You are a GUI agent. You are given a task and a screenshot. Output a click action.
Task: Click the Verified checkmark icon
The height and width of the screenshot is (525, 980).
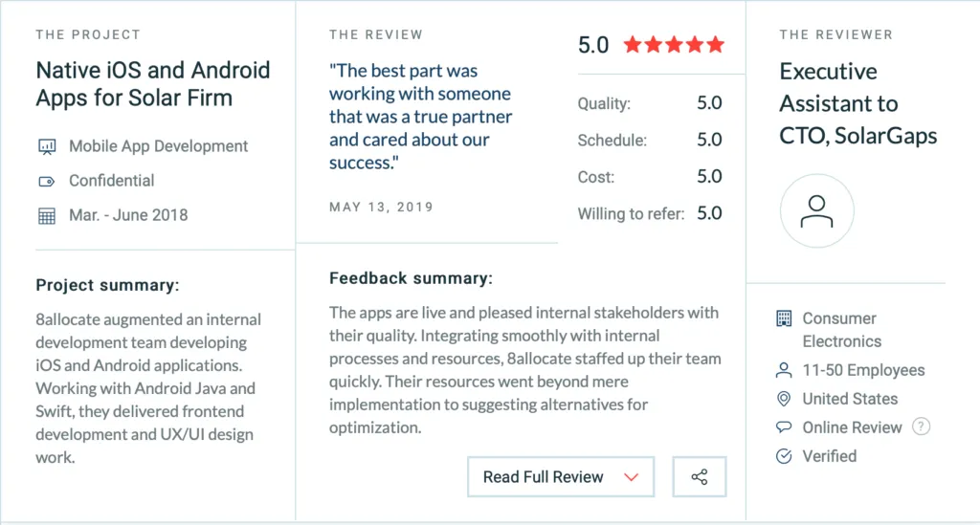tap(784, 456)
